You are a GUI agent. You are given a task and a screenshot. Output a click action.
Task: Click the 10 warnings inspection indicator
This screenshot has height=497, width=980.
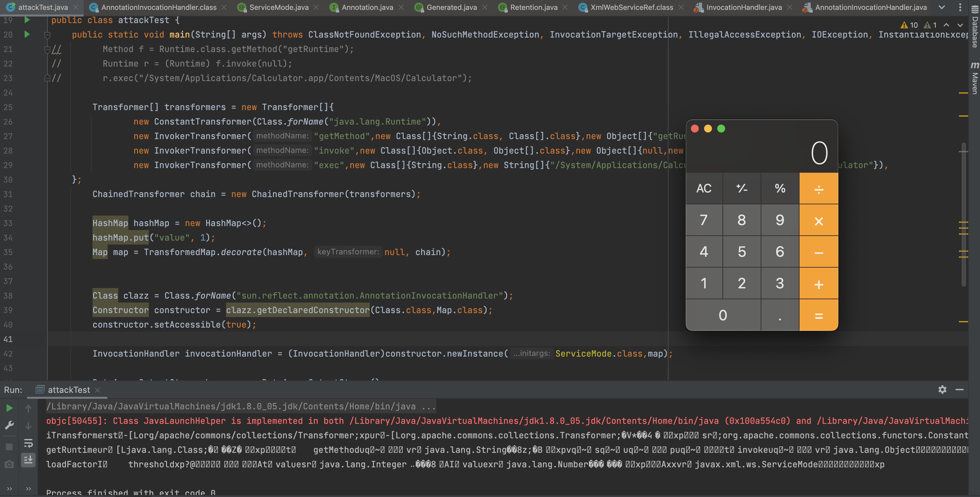click(909, 25)
